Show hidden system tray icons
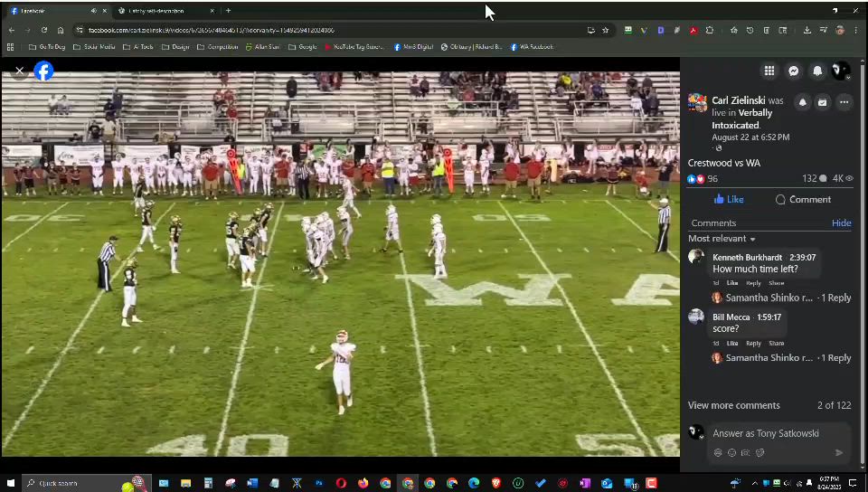 point(754,483)
